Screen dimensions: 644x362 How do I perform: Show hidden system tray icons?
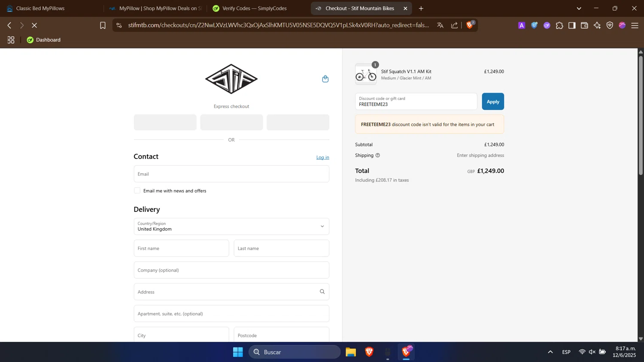[550, 352]
